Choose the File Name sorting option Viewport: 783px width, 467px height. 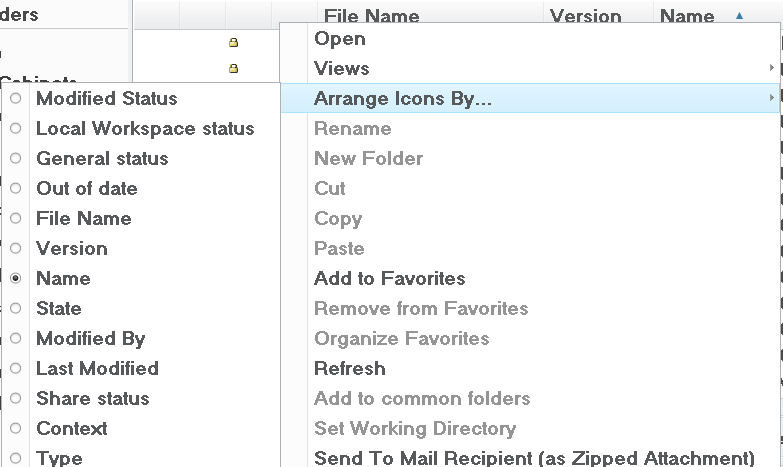[84, 218]
